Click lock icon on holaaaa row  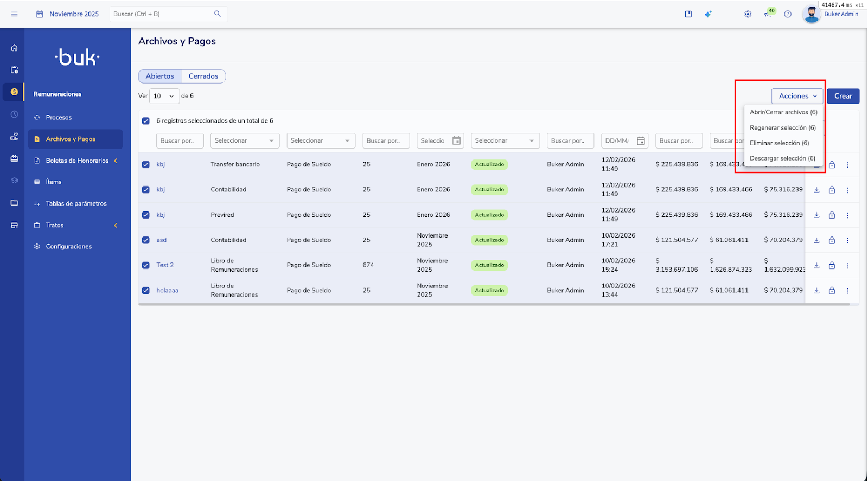click(832, 291)
